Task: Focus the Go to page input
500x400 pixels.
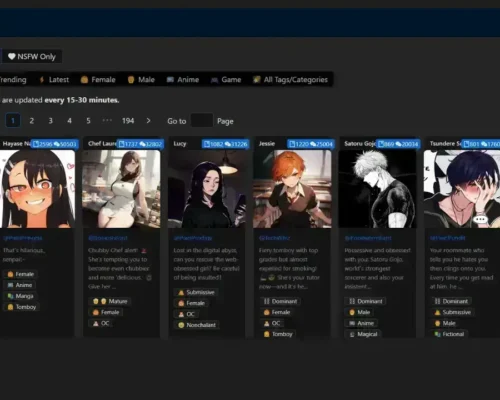Action: (x=202, y=120)
